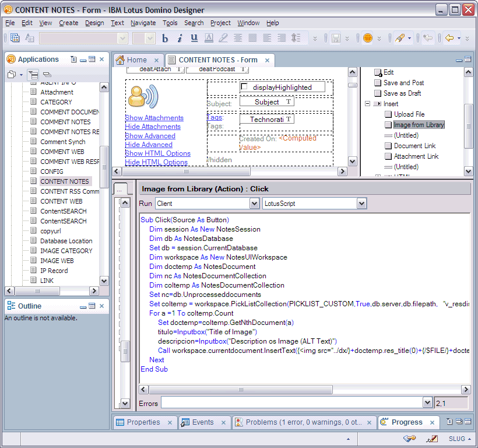Click the Show Attachments link
478x448 pixels.
[154, 118]
